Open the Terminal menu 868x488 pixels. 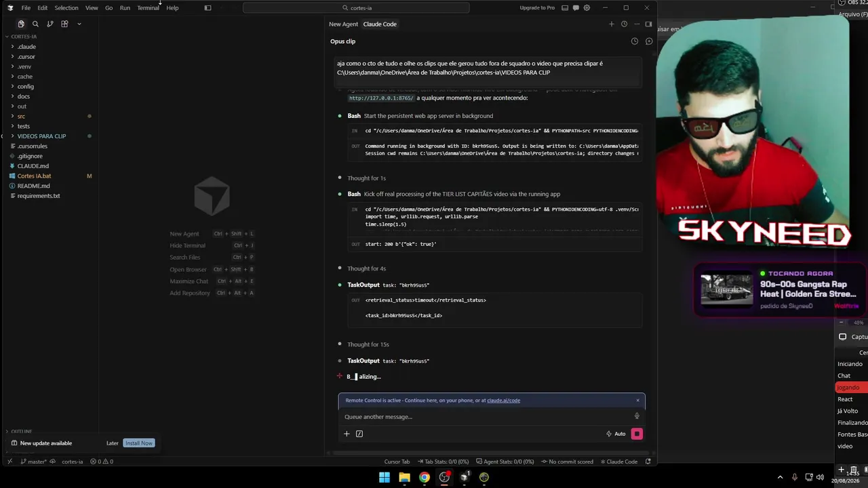148,8
